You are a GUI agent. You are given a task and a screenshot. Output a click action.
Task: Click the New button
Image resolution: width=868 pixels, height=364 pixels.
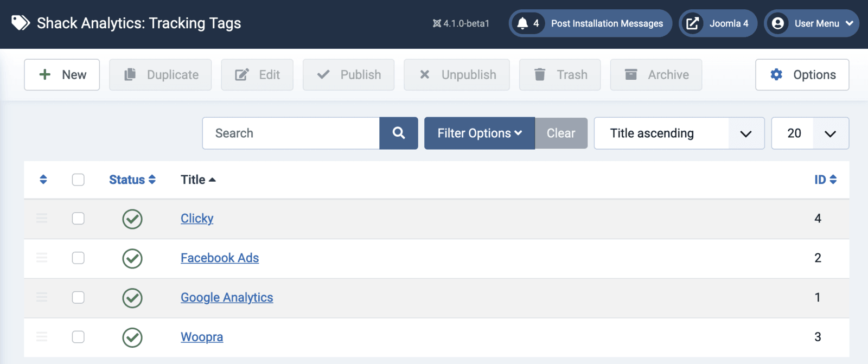tap(62, 75)
